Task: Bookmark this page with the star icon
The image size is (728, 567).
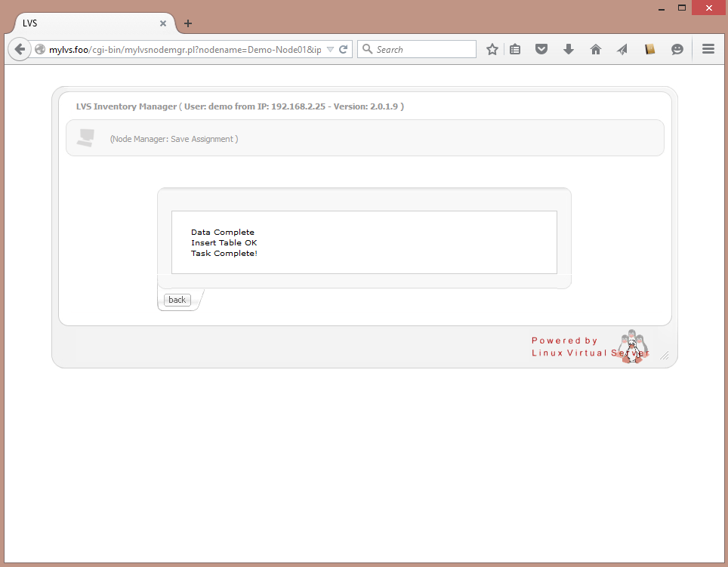Action: coord(492,49)
